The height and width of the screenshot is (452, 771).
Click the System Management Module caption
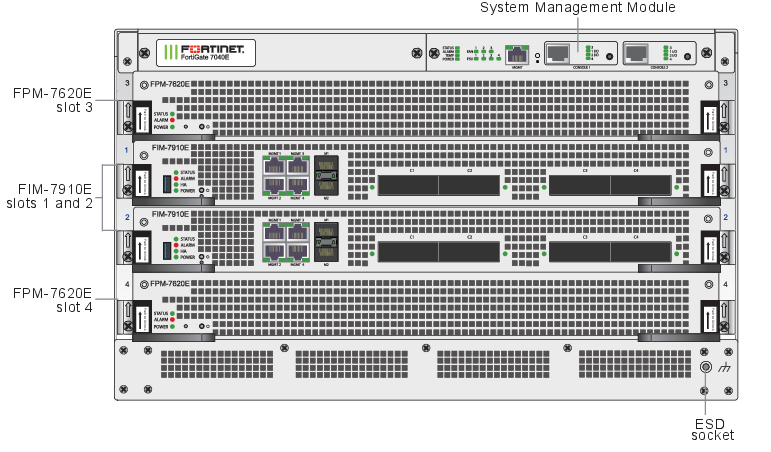tap(577, 7)
